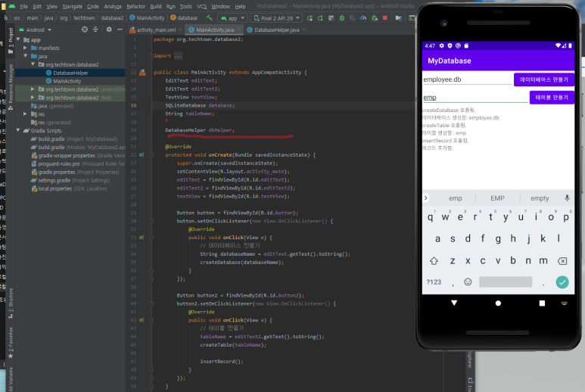Hide the Project panel with the minus icon
Image resolution: width=585 pixels, height=392 pixels.
(120, 30)
